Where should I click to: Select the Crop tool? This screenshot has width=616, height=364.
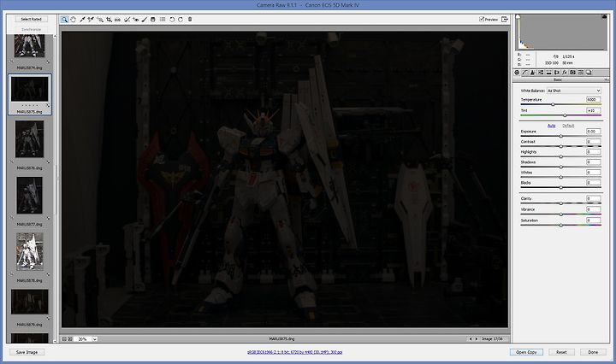point(109,19)
